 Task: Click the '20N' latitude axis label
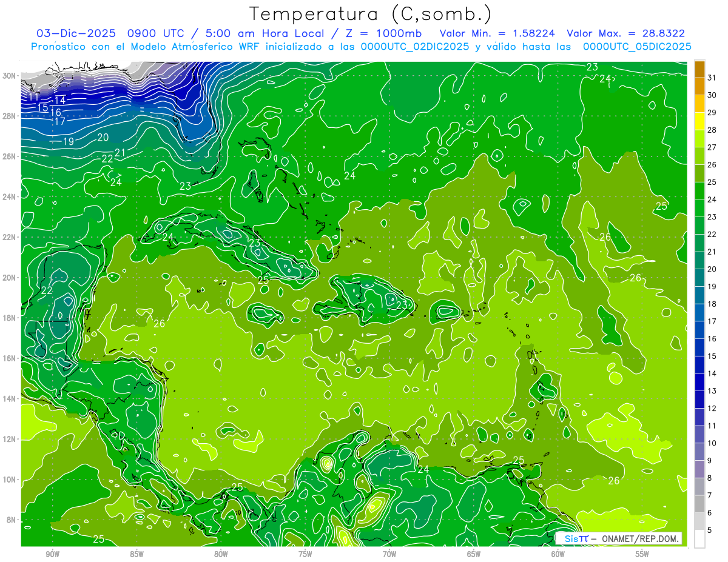pos(10,278)
